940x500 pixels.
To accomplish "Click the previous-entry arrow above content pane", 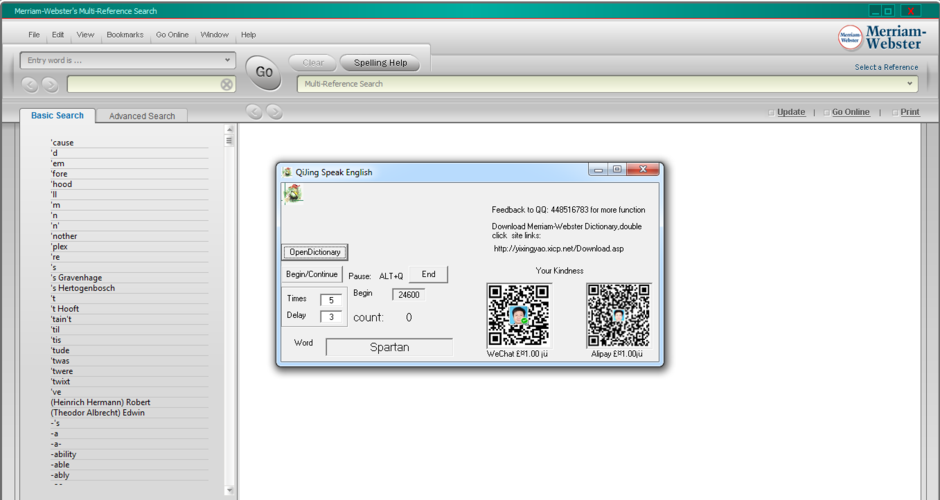I will [x=254, y=112].
